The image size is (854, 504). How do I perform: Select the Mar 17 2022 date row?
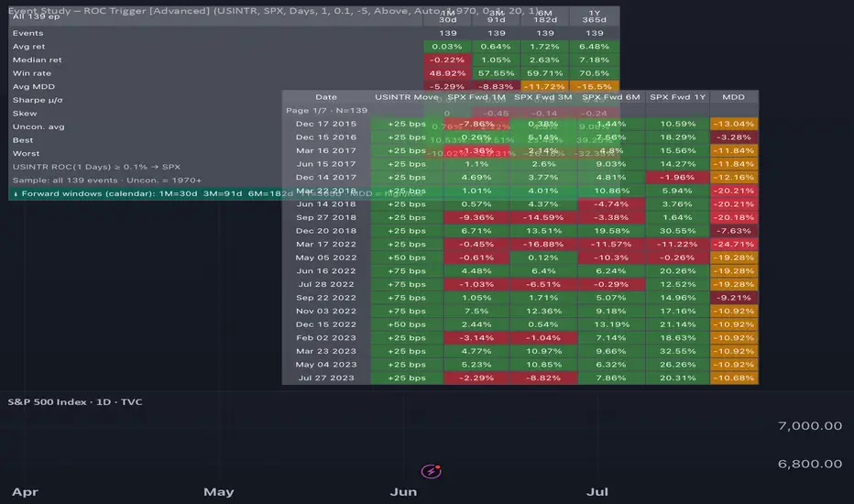[325, 244]
